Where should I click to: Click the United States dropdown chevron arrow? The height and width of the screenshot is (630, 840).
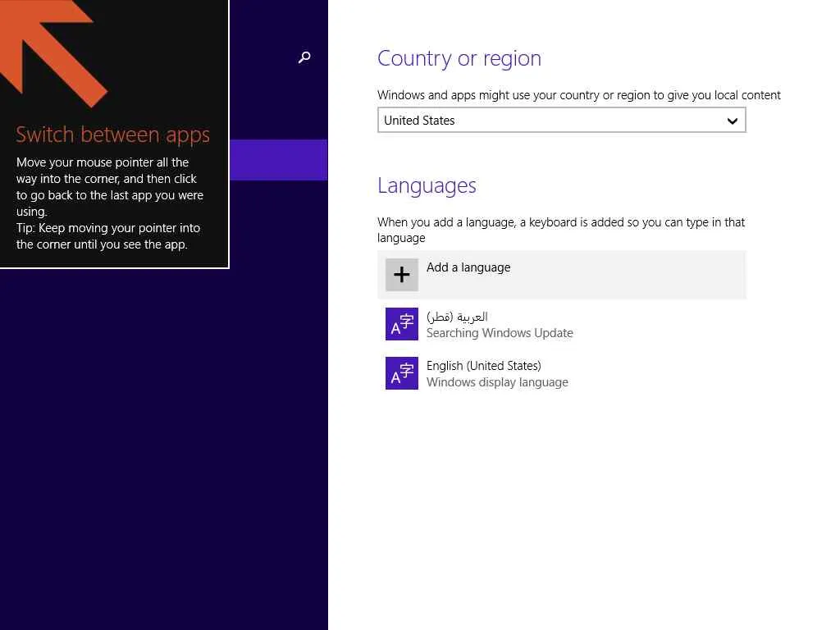click(x=733, y=121)
